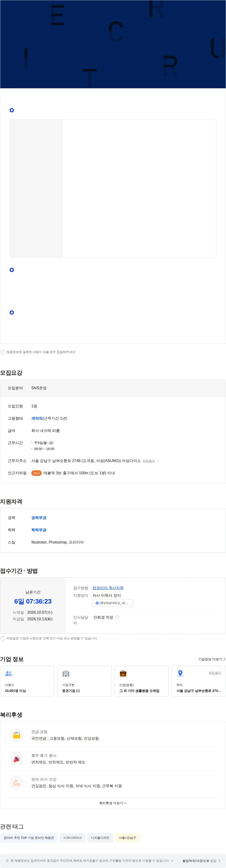226x868 pixels.
Task: Click the 연차제도, 반차제도, 반반차 제도 text
Action: point(58,762)
